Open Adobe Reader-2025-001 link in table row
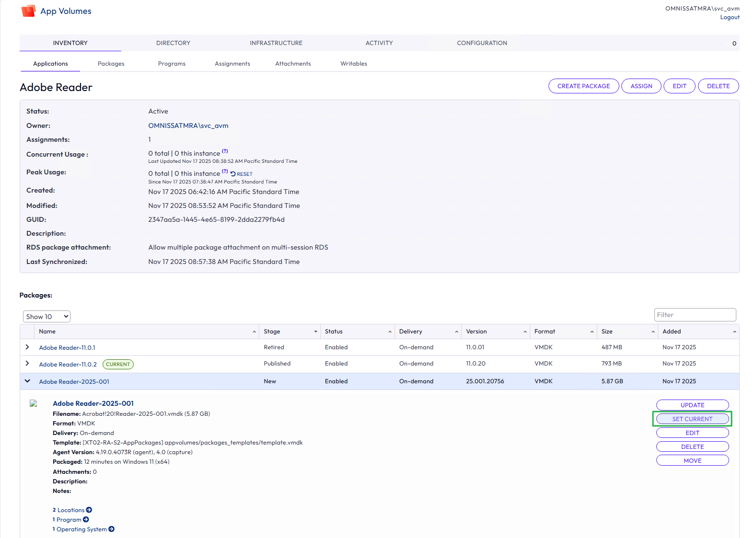The height and width of the screenshot is (538, 756). coord(74,381)
